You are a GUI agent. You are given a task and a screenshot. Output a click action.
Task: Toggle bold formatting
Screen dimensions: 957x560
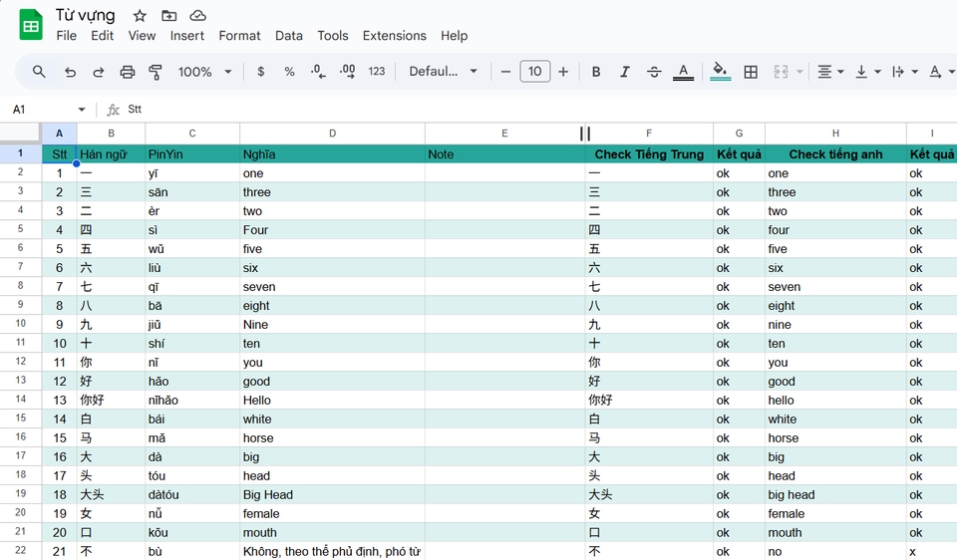[x=596, y=72]
